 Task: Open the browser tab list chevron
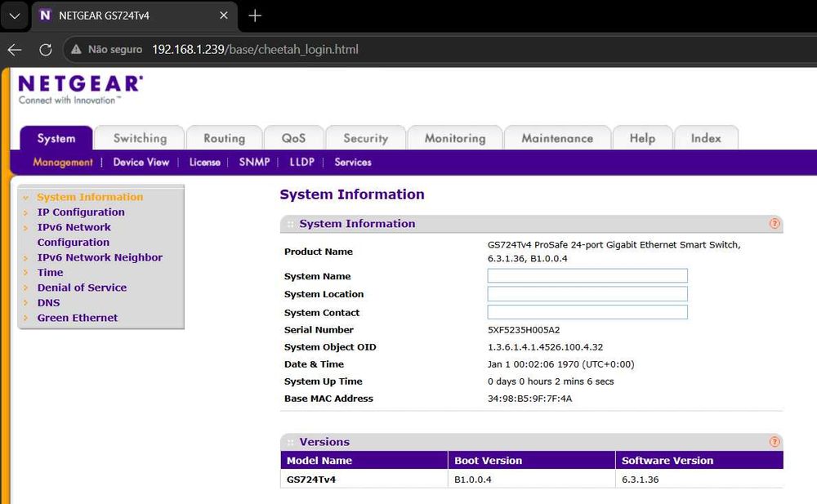[14, 16]
